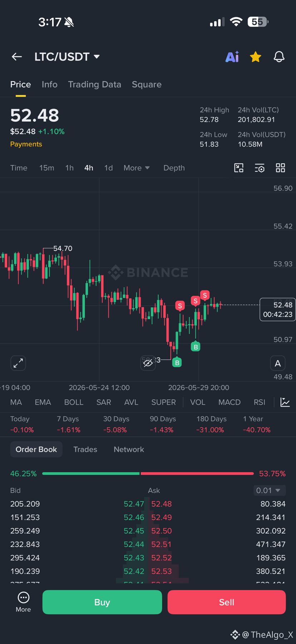Tap the red Sell button
The width and height of the screenshot is (296, 644).
(227, 602)
